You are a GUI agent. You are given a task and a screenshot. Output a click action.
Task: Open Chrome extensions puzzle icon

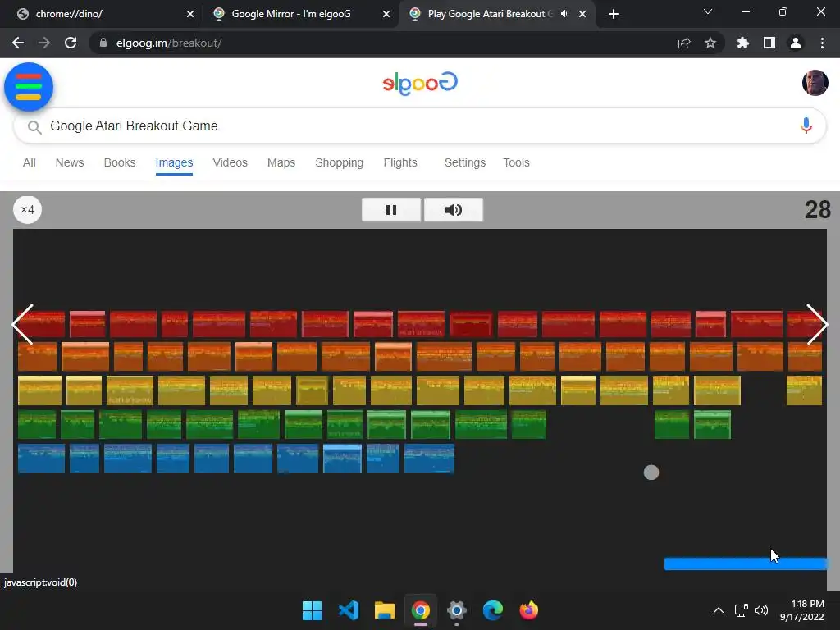point(743,43)
